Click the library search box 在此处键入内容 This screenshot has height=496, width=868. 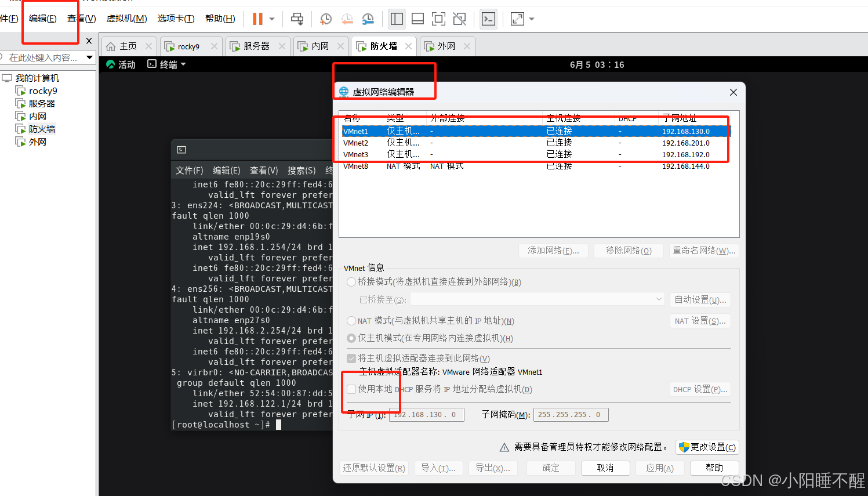pos(43,57)
